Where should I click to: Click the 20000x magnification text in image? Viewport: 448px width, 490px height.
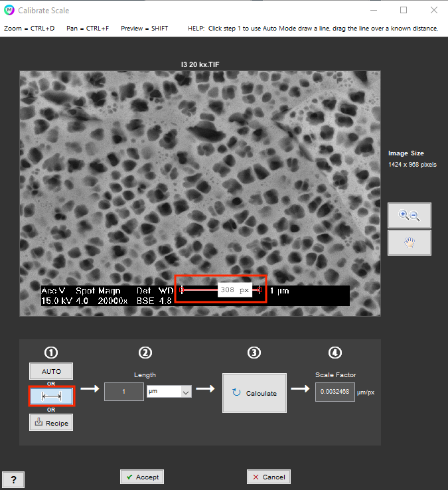pos(113,301)
